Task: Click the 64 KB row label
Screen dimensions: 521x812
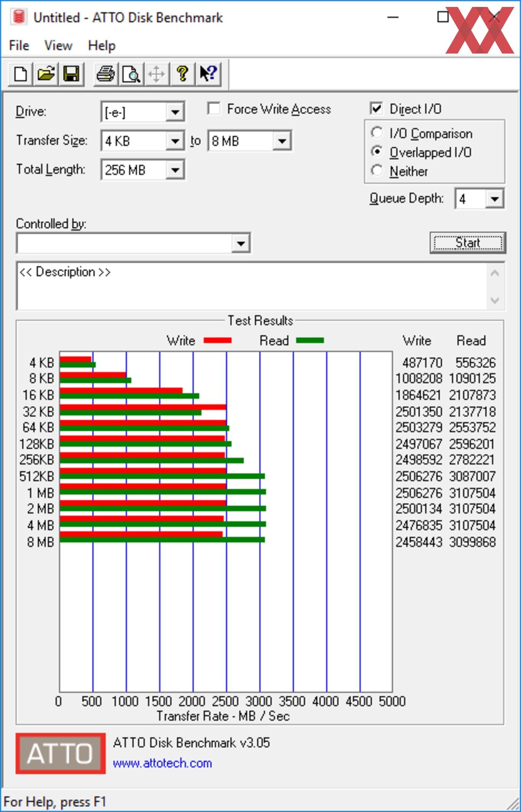Action: pyautogui.click(x=38, y=427)
